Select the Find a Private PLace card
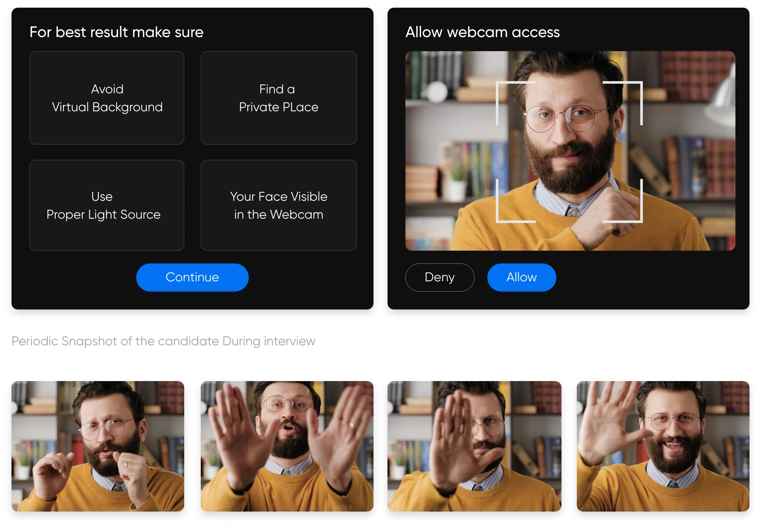The height and width of the screenshot is (532, 761). point(279,98)
